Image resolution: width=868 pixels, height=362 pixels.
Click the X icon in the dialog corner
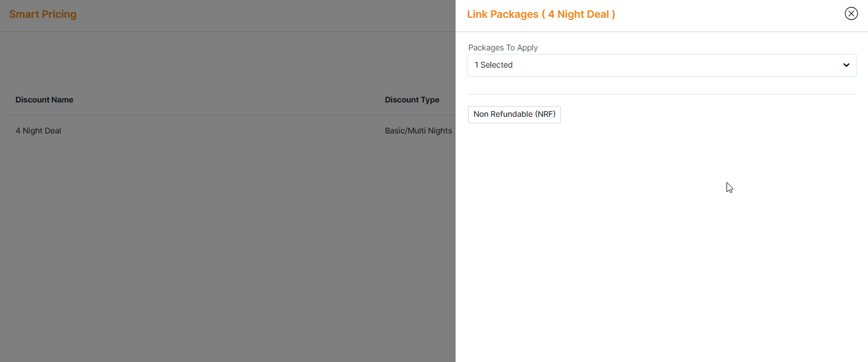click(851, 13)
